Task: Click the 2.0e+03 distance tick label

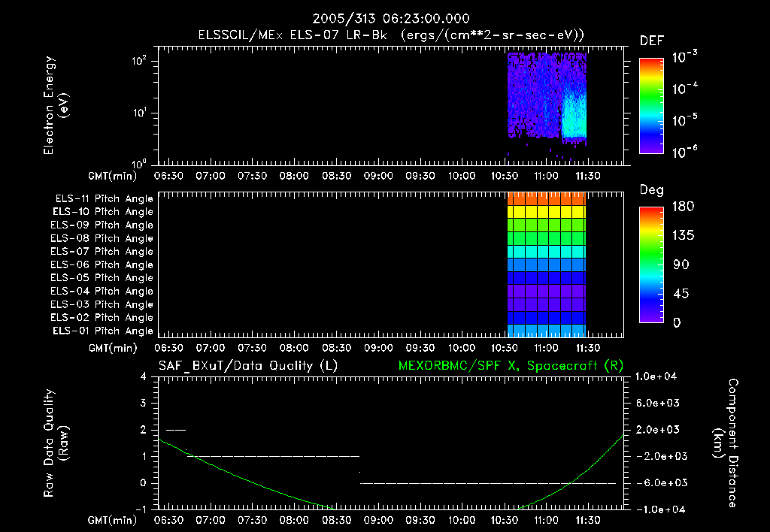Action: pos(658,430)
